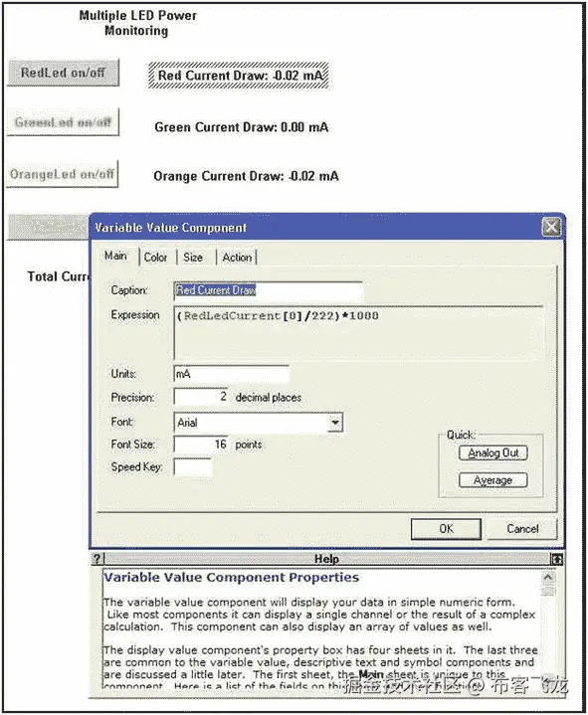Click the Units field containing mA

[x=231, y=374]
